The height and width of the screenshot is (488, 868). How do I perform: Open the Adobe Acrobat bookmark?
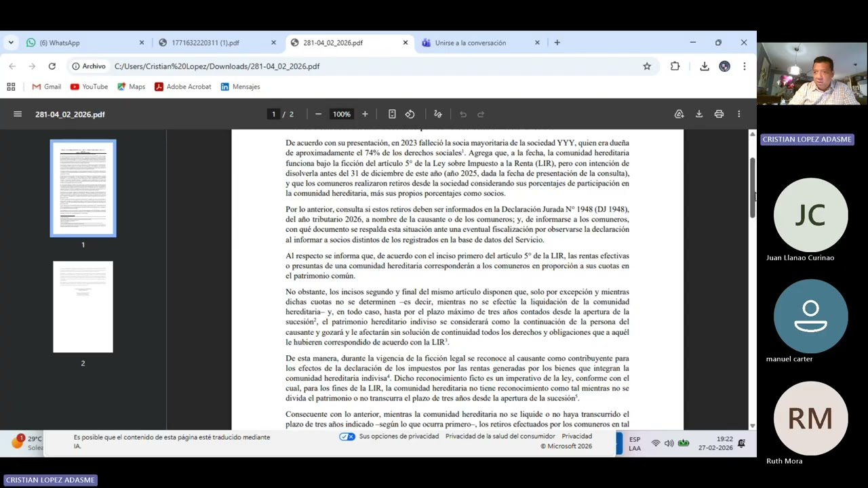(182, 86)
